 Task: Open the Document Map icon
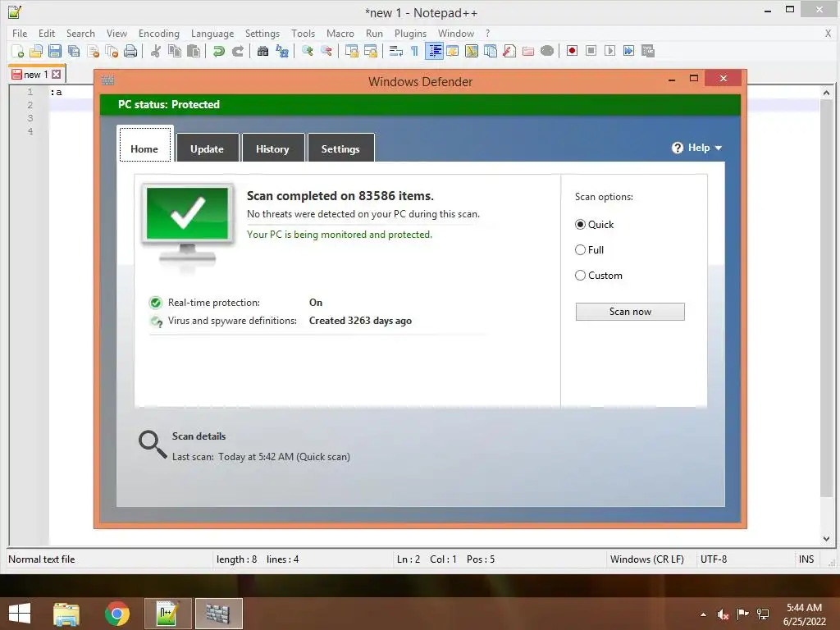[472, 51]
